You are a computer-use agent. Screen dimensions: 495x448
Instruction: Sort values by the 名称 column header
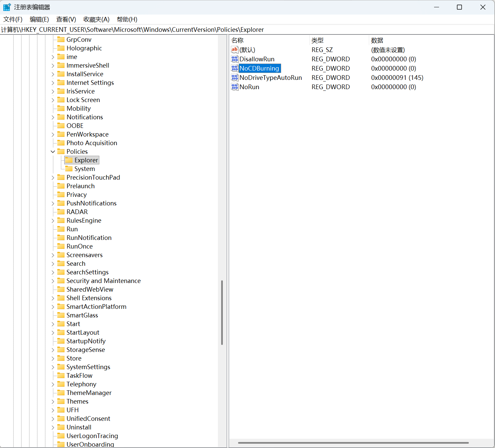click(x=237, y=40)
